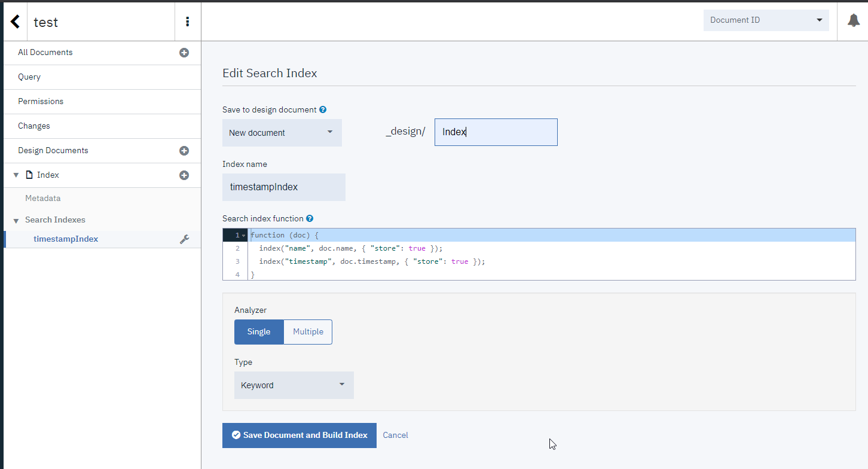Open Metadata under Index
Image resolution: width=868 pixels, height=469 pixels.
coord(43,199)
